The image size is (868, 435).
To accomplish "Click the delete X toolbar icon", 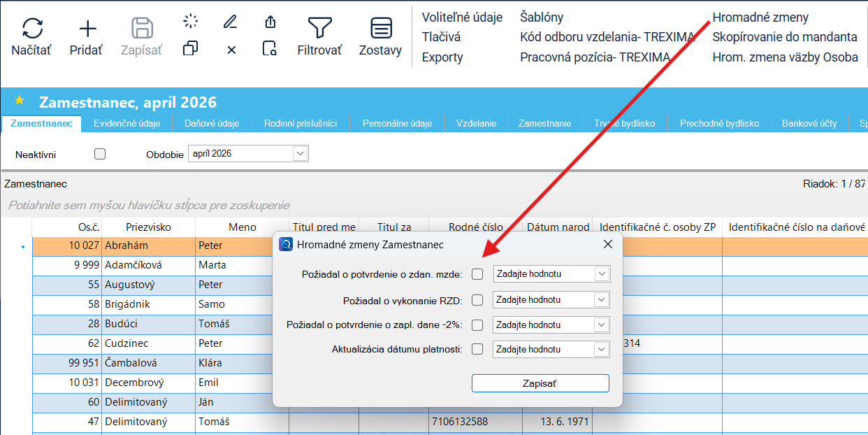I will click(231, 50).
